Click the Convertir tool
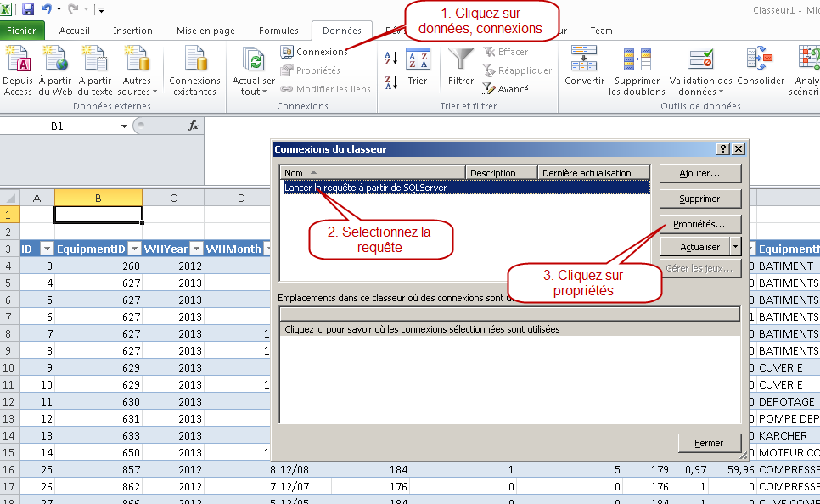820x504 pixels. click(584, 66)
